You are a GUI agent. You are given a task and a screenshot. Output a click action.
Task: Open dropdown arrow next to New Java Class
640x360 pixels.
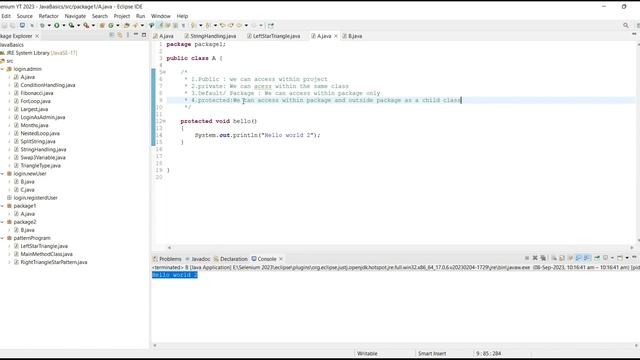(x=118, y=25)
